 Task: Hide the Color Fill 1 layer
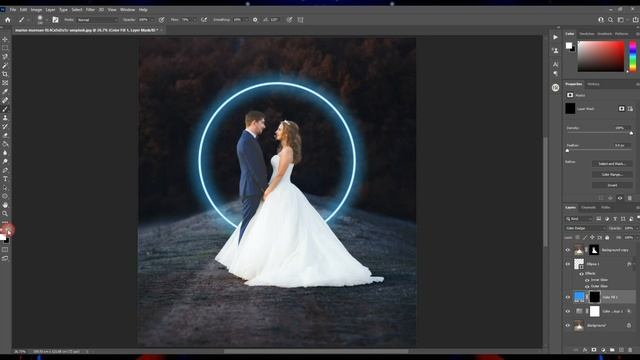coord(567,297)
